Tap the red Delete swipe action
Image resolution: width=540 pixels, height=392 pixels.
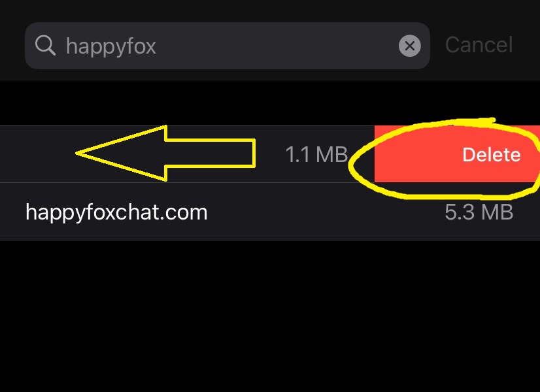point(457,154)
